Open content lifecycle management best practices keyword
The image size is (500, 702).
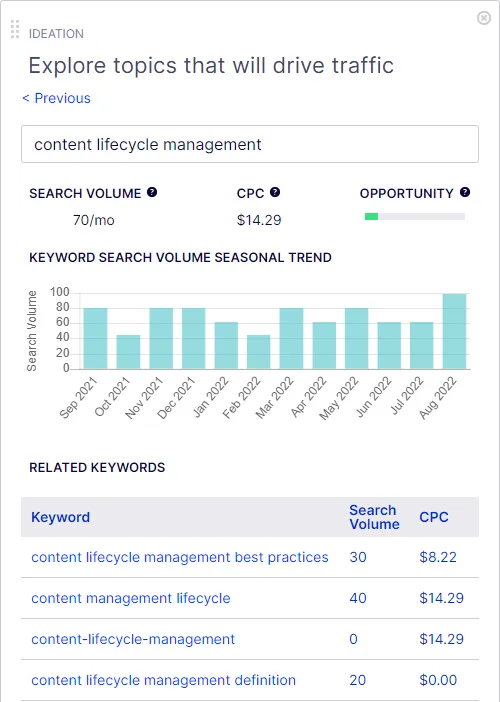[179, 557]
